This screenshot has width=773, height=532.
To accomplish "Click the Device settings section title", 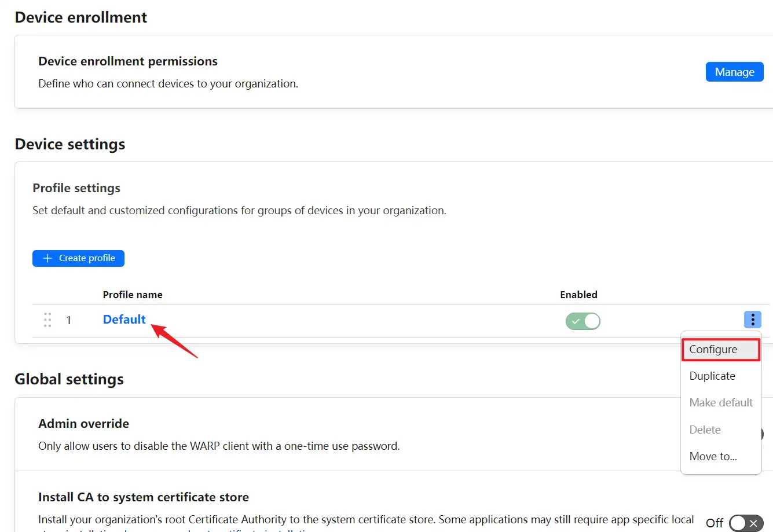I will point(70,144).
